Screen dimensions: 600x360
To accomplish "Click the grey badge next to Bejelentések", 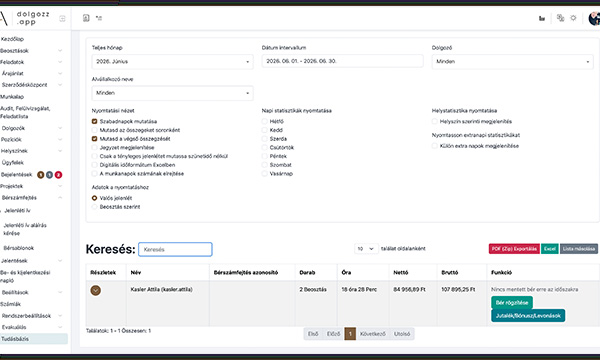I will [x=49, y=175].
